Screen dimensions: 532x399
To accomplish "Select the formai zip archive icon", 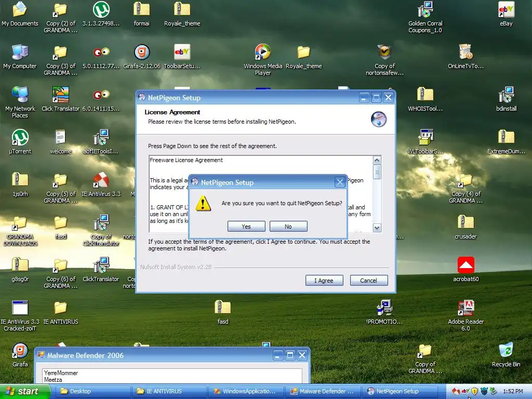I will [142, 14].
